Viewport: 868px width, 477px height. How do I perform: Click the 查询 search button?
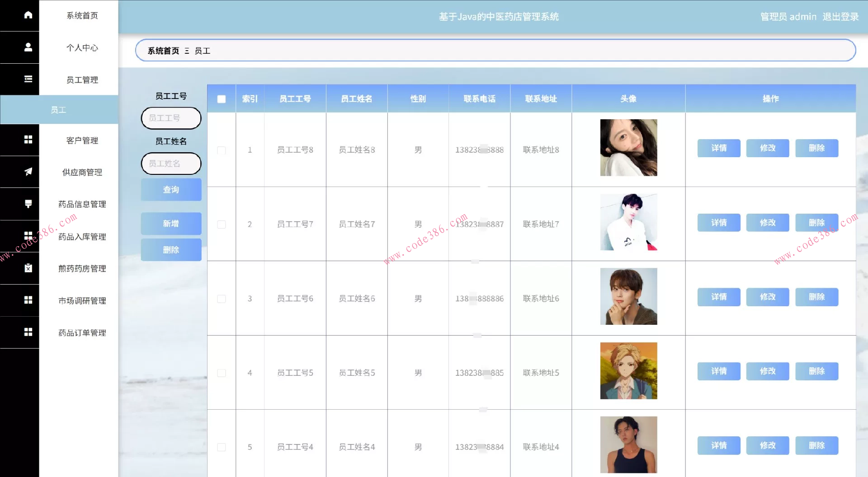point(171,190)
